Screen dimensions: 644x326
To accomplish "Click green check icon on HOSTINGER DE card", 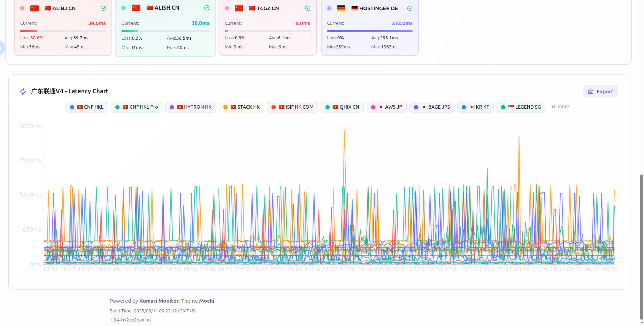I will (x=410, y=8).
